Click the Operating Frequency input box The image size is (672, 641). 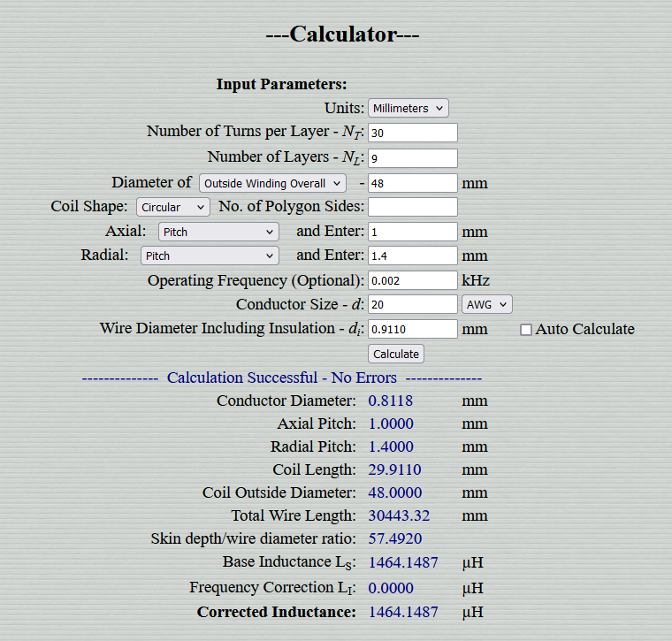point(412,280)
